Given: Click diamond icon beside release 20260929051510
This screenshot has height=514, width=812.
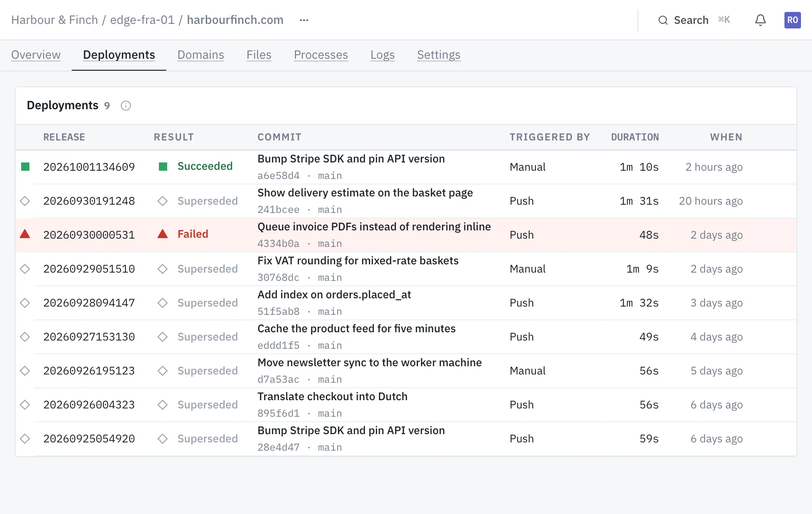Looking at the screenshot, I should 25,268.
